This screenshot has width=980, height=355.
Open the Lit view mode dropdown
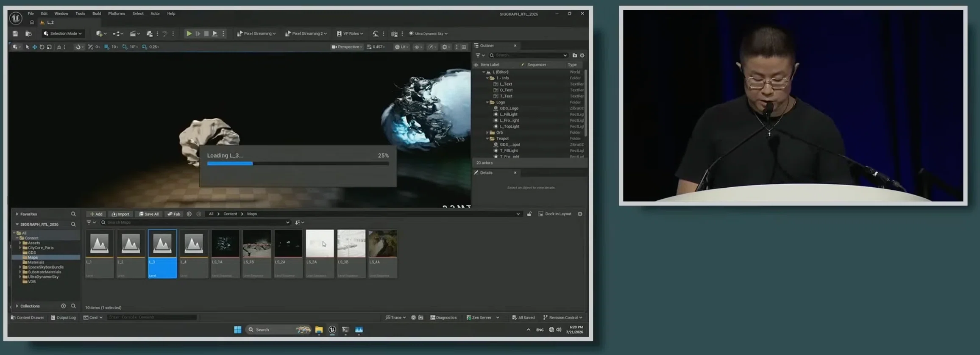(401, 47)
